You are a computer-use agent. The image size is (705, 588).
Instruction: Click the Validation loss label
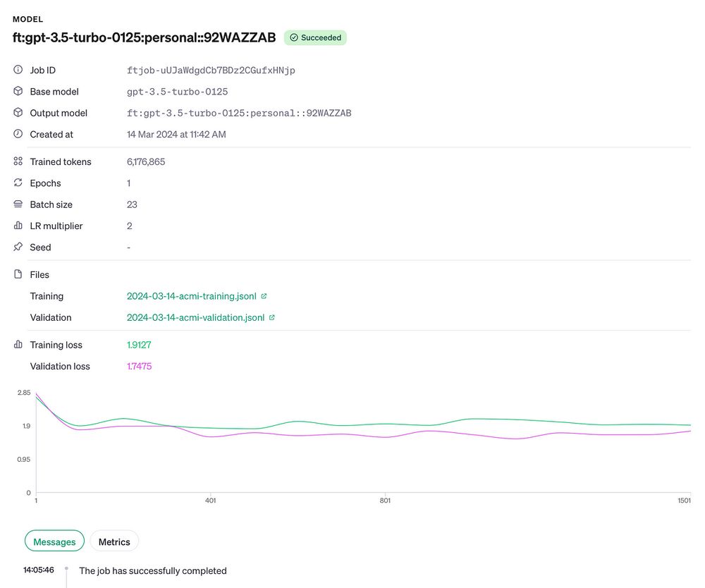click(x=60, y=367)
